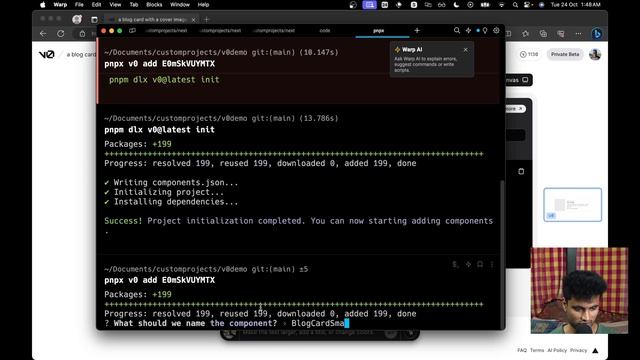640x360 pixels.
Task: Click the component name input BlogCardSma
Action: pyautogui.click(x=320, y=323)
